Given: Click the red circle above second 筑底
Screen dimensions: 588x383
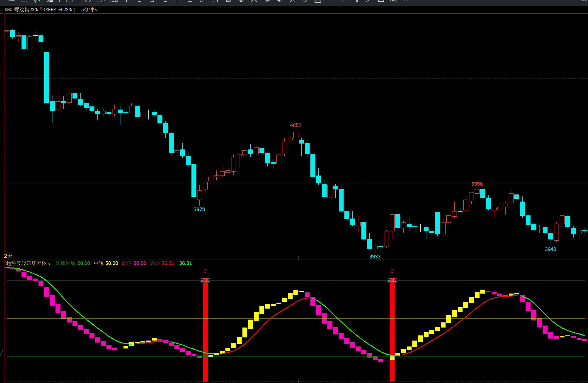Looking at the screenshot, I should point(392,271).
